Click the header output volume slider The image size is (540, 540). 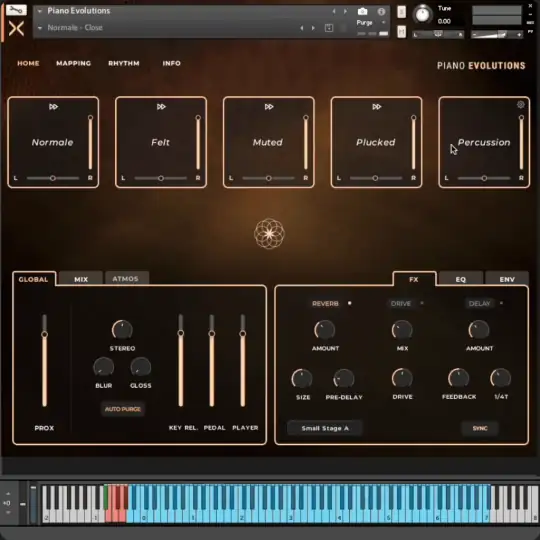497,34
